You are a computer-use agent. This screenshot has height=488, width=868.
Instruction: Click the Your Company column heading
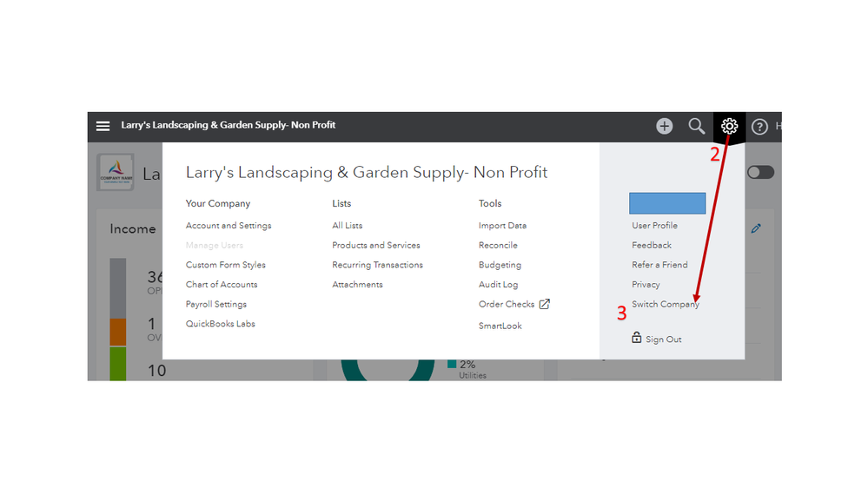pos(218,203)
